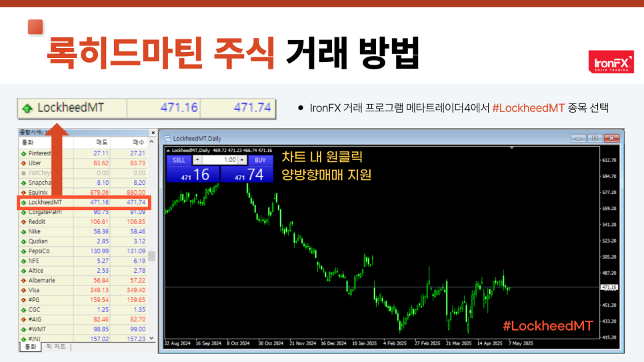
Task: Select the Uber symbol row
Action: 83,163
